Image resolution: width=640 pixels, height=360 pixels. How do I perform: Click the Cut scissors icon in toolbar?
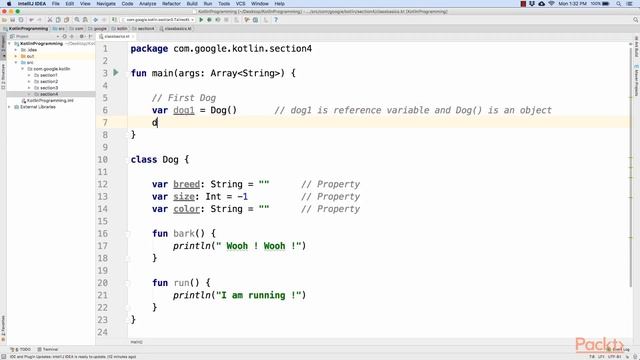[50, 20]
